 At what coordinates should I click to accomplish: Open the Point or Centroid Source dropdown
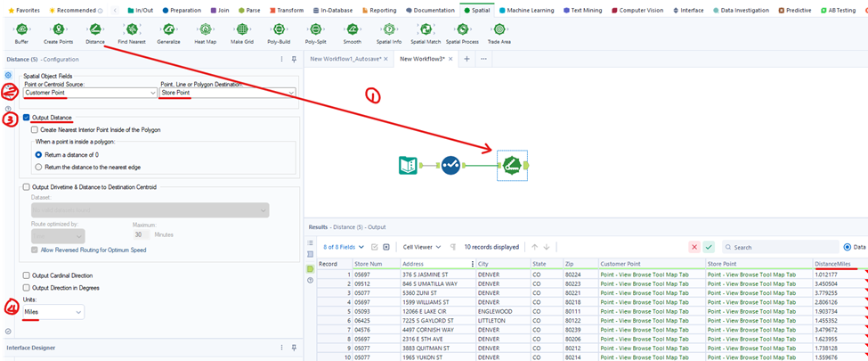coord(89,92)
